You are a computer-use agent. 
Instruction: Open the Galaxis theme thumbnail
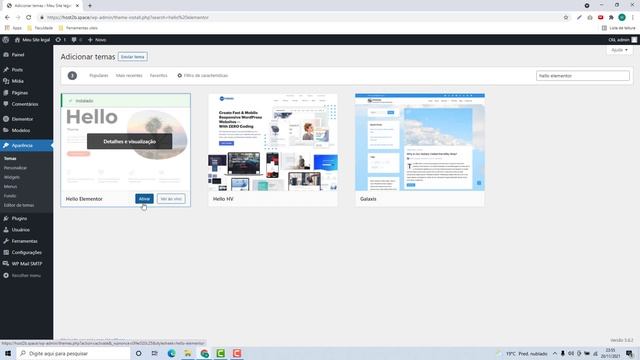(x=420, y=142)
